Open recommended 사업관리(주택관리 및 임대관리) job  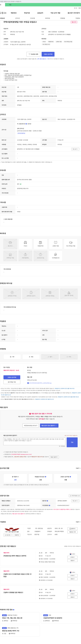point(53,618)
